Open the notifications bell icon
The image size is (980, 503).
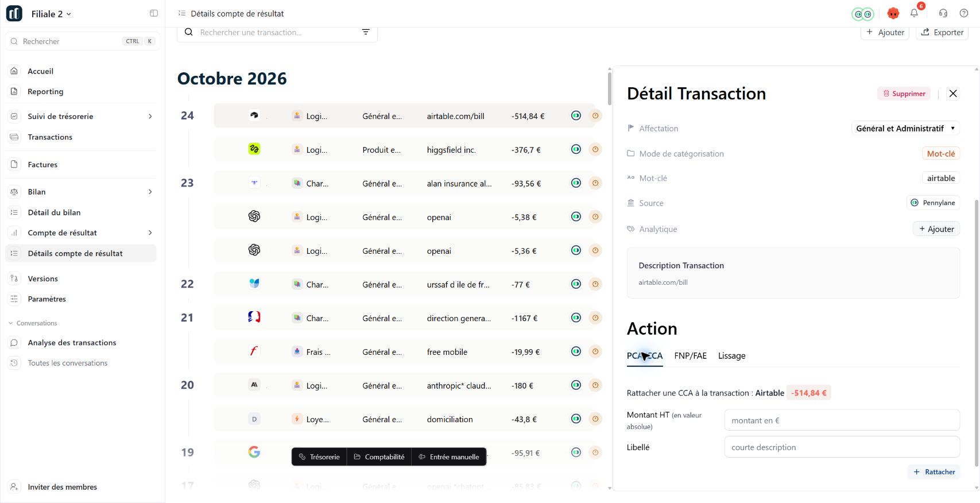(914, 13)
